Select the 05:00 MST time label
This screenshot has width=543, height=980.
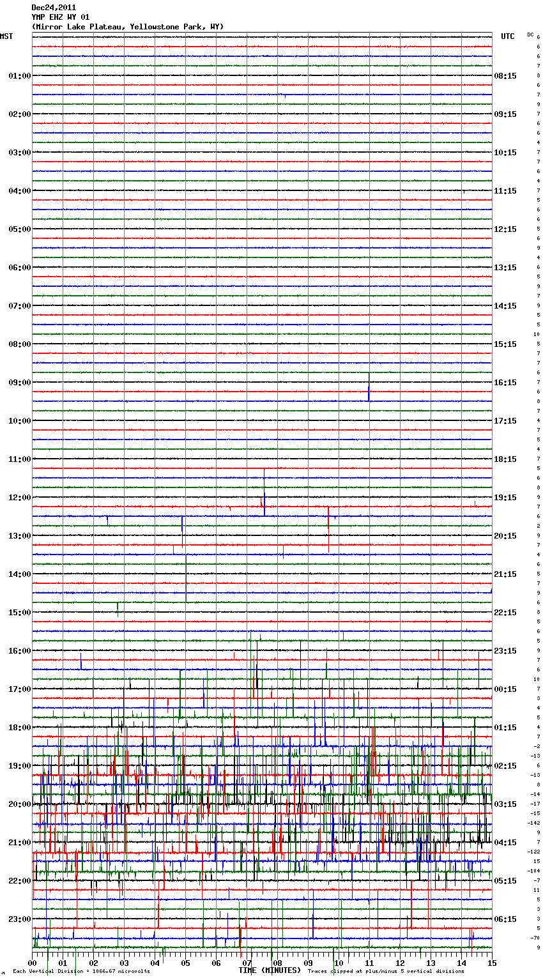19,229
